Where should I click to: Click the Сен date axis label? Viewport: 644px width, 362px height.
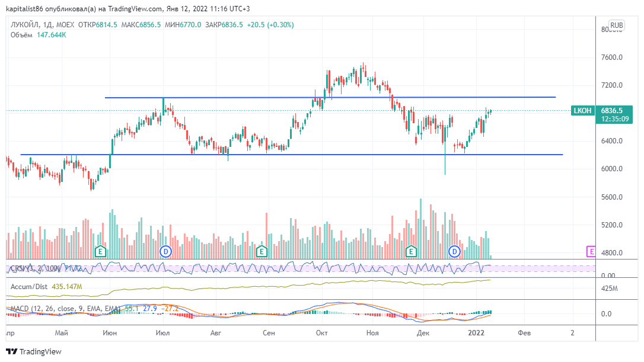click(269, 332)
